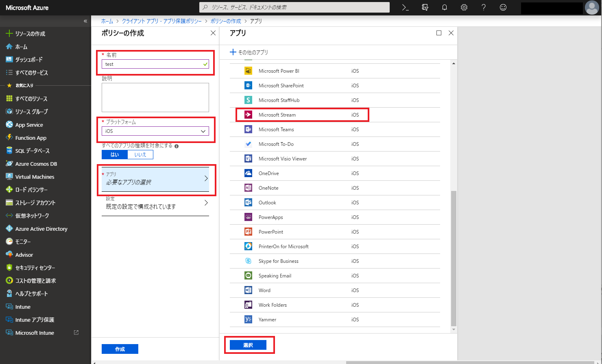Screen dimensions: 602x364
Task: Collapse the left sidebar with the double chevron
Action: (x=85, y=21)
